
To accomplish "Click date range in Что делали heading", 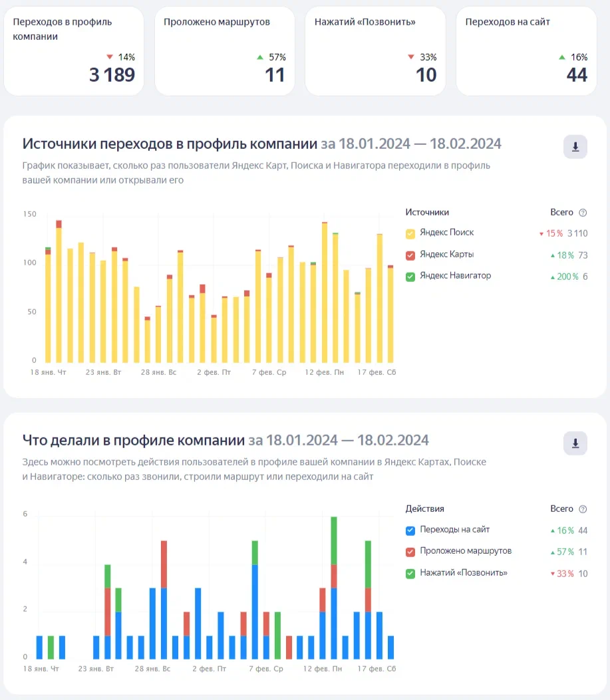I will [x=339, y=440].
